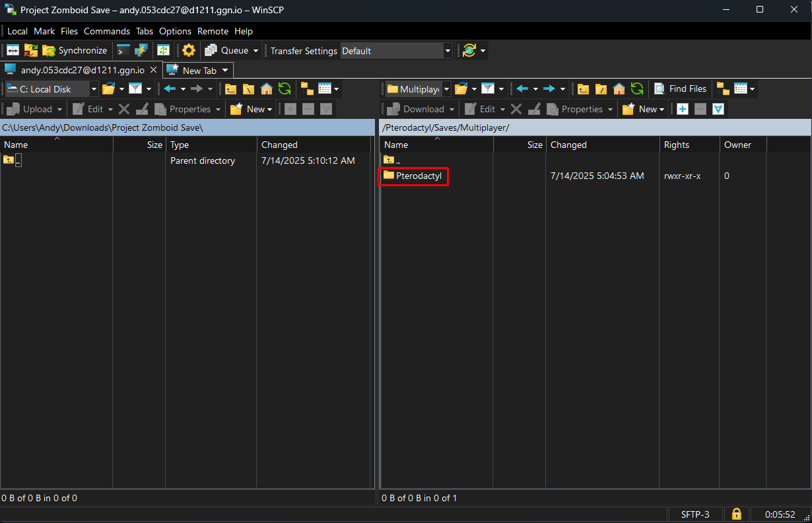
Task: Select all files in remote panel
Action: [683, 109]
